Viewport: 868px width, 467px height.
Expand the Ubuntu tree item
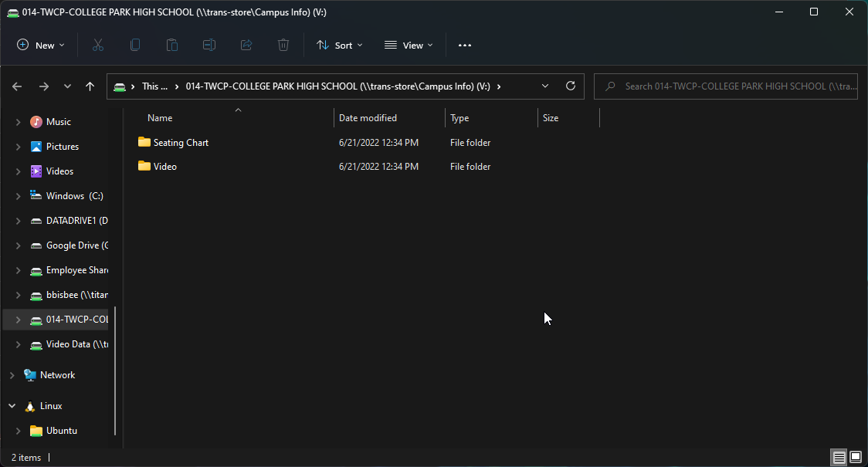coord(17,430)
